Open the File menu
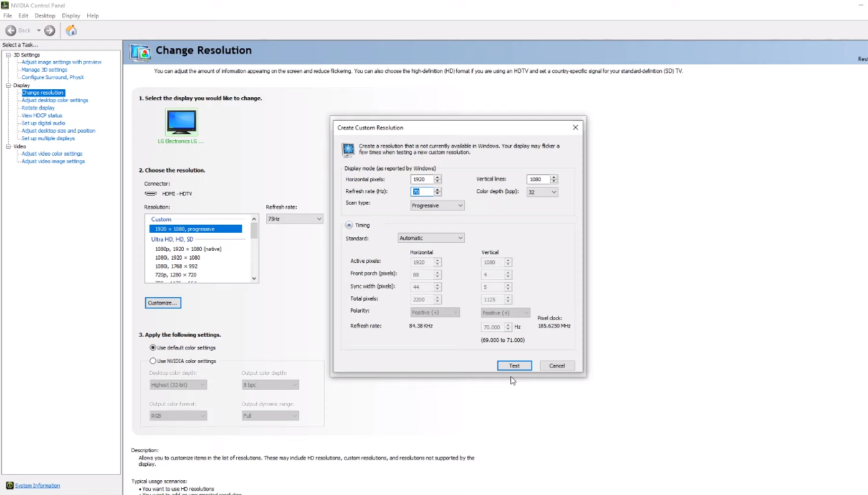This screenshot has height=495, width=868. pos(7,15)
